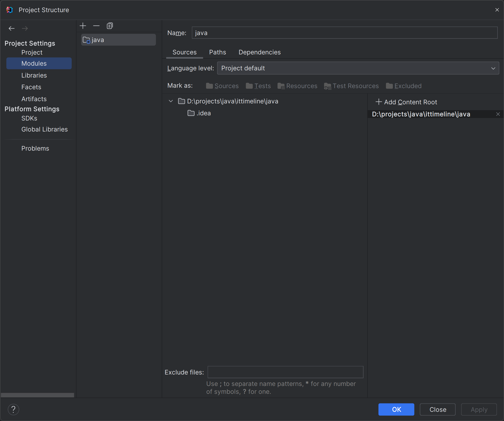Switch to the Sources tab
504x421 pixels.
click(x=184, y=52)
